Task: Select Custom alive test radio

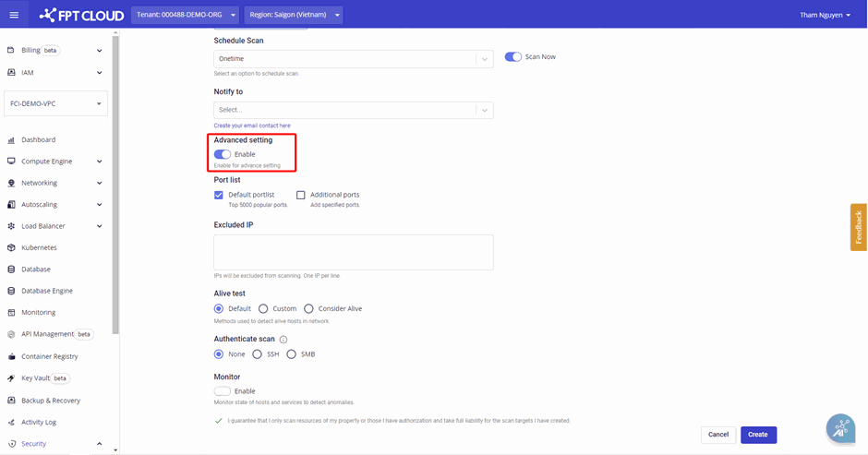Action: pyautogui.click(x=263, y=309)
